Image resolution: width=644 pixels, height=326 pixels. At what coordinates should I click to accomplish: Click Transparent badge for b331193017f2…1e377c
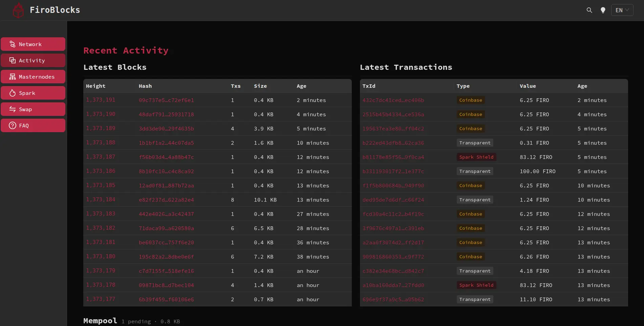(x=475, y=171)
